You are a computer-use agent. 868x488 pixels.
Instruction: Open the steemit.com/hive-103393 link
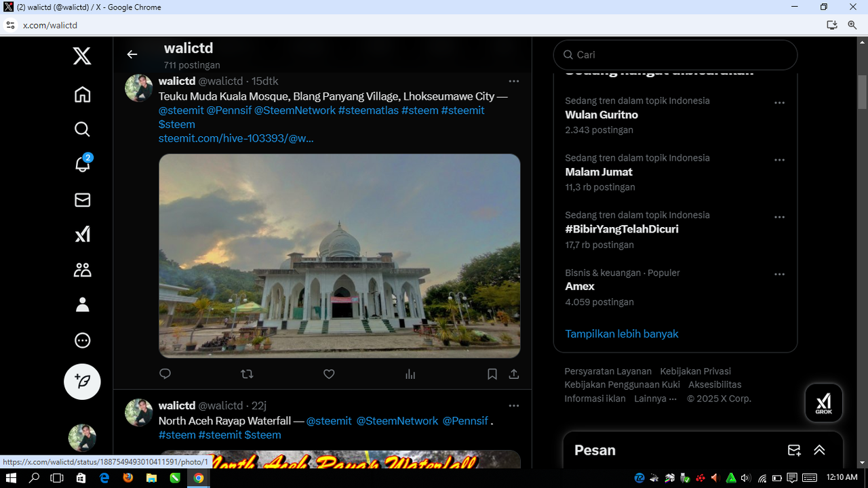coord(236,138)
